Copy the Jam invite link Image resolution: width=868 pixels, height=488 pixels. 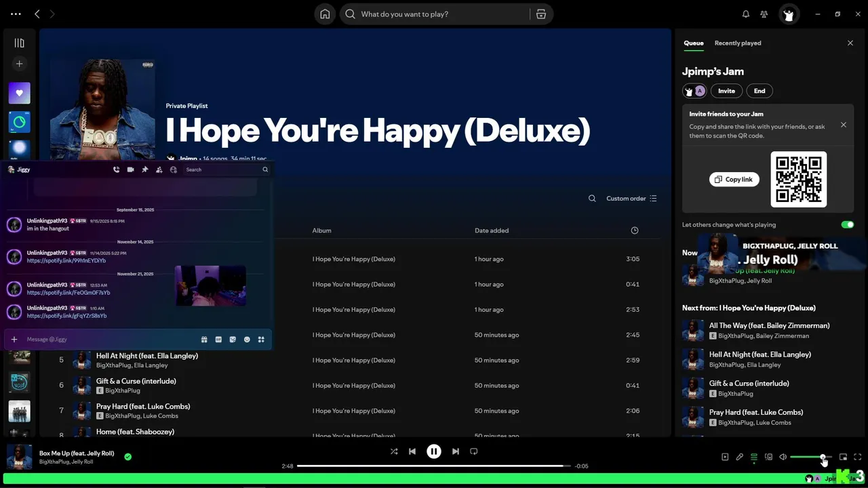pyautogui.click(x=734, y=180)
